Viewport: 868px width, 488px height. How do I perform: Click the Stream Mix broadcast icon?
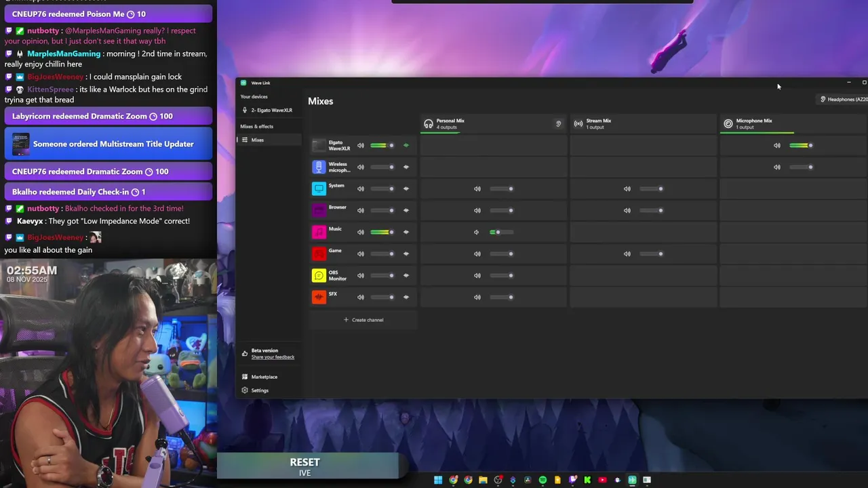click(x=578, y=123)
